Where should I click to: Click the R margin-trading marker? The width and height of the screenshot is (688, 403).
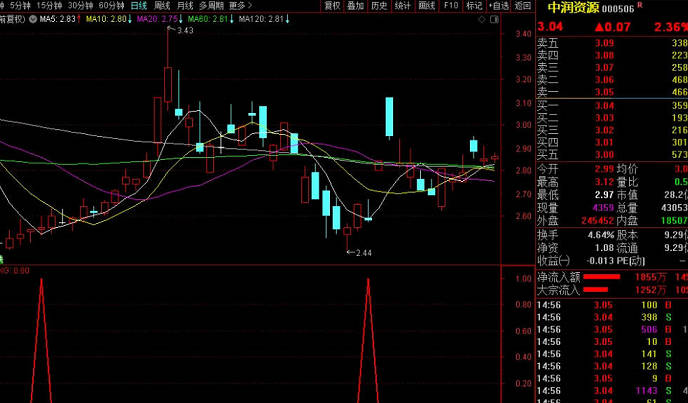pyautogui.click(x=640, y=5)
